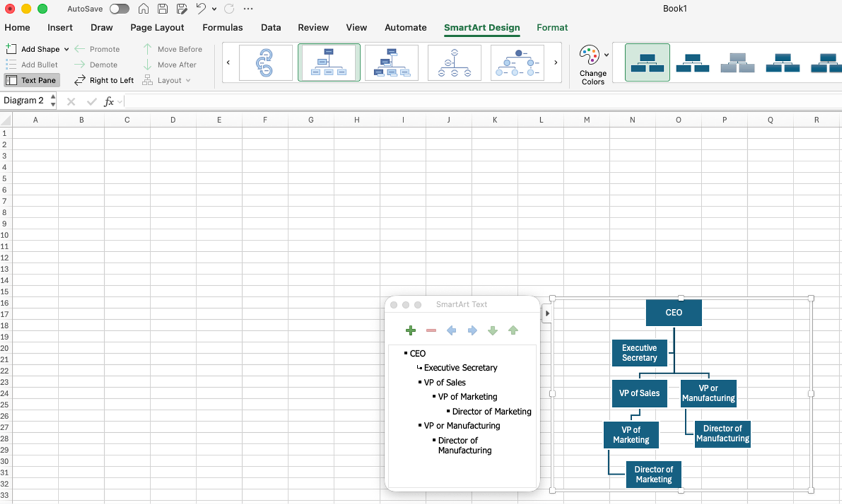Open the Automate tab
The width and height of the screenshot is (842, 504).
coord(405,27)
